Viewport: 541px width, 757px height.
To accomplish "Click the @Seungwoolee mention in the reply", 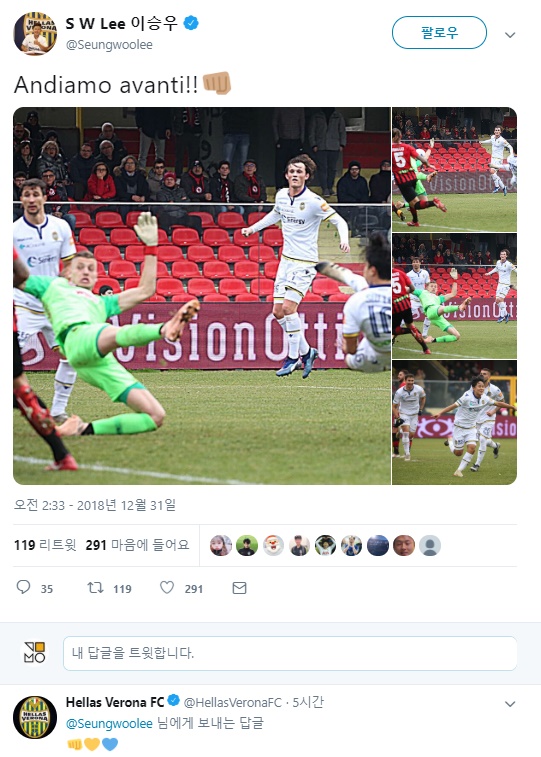I will pos(109,723).
